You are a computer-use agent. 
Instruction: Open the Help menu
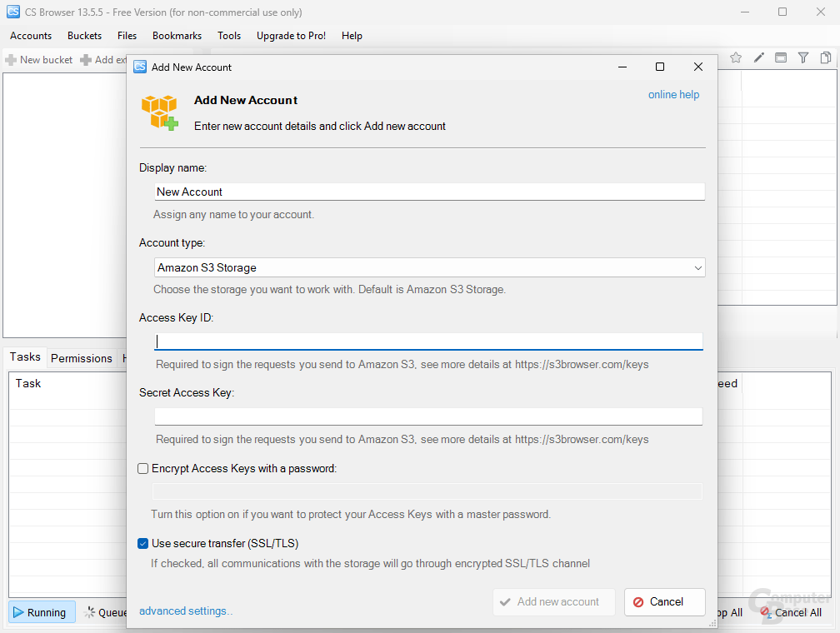coord(352,36)
